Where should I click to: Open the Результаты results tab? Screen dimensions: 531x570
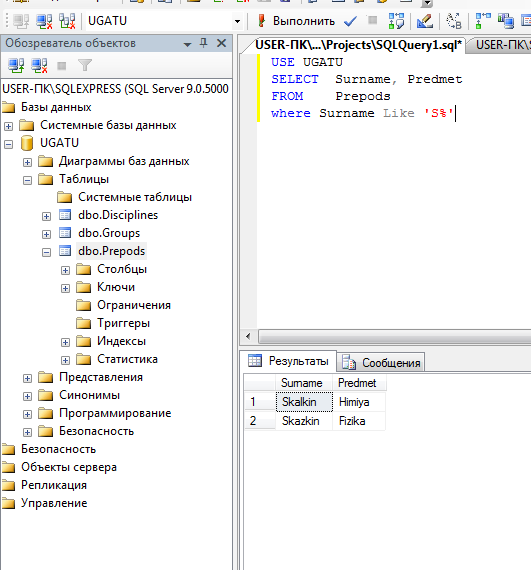tap(289, 361)
